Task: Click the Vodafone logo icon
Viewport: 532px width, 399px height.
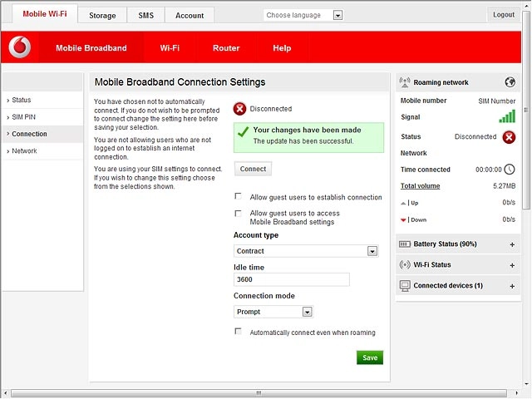Action: 19,47
